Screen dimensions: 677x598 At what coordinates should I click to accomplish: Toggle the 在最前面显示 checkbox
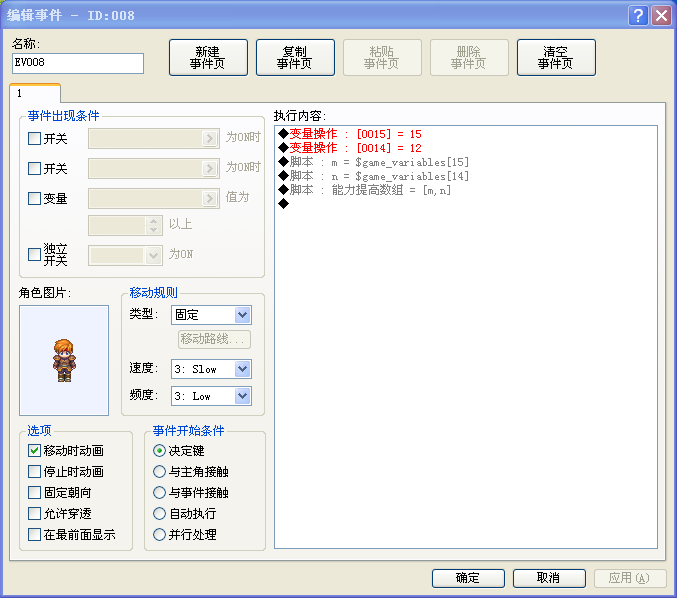[34, 535]
